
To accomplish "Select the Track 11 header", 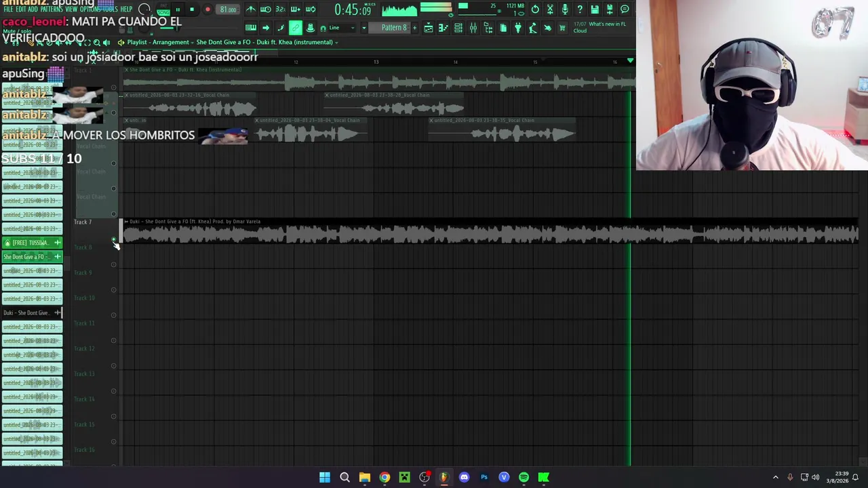I will (95, 332).
